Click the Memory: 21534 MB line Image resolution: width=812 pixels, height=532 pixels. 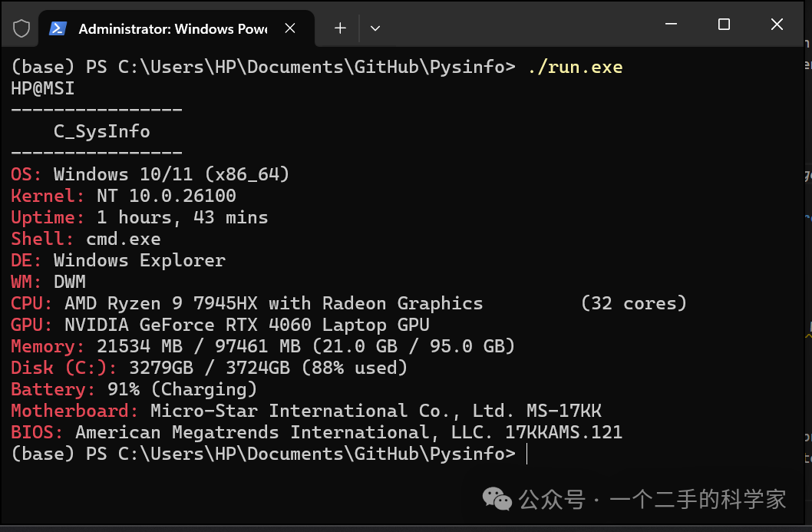click(x=262, y=346)
